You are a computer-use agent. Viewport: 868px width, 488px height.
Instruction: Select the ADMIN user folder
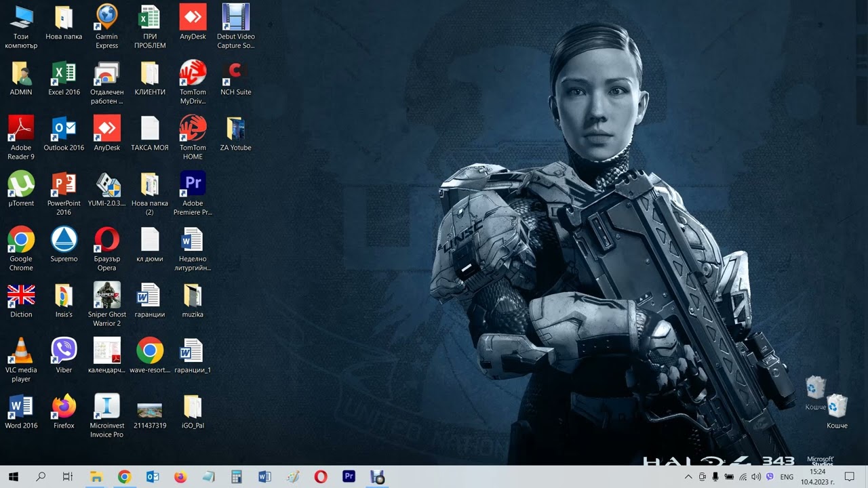point(21,79)
